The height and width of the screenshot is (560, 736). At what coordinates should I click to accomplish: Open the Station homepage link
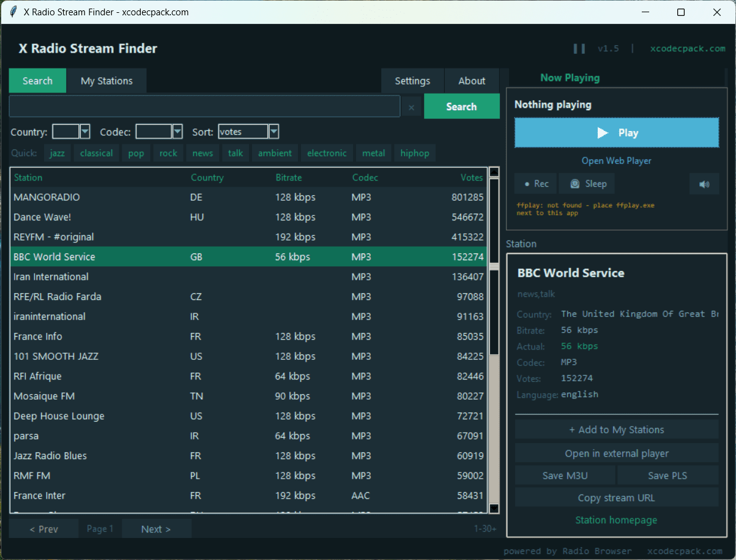(616, 520)
